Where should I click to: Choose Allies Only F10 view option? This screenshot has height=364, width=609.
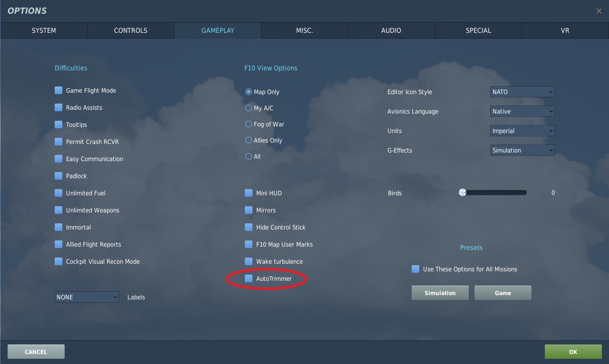(248, 140)
